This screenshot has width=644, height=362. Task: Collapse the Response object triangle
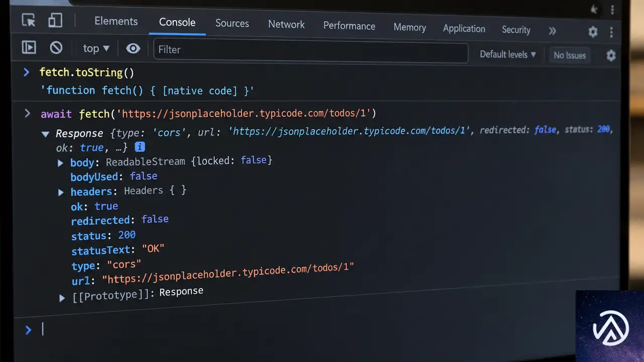[x=45, y=134]
